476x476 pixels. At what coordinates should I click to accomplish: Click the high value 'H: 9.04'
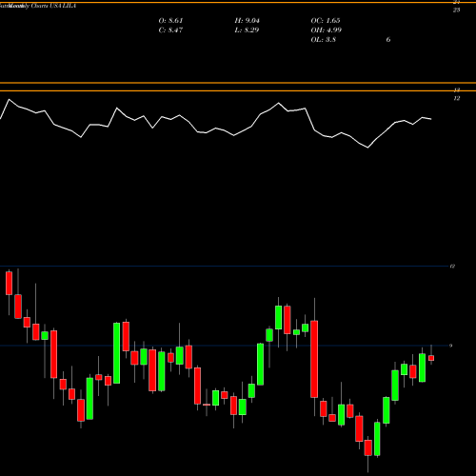coord(247,21)
